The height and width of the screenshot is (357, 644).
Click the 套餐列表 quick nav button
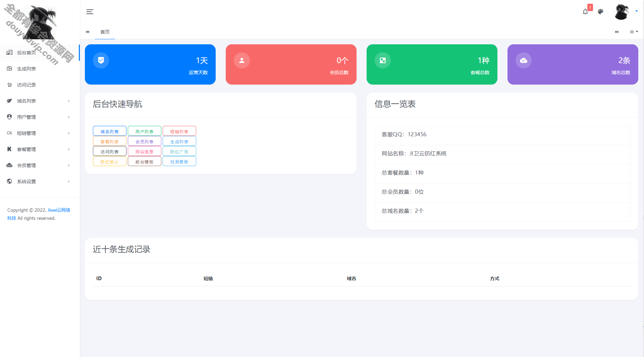[x=110, y=141]
